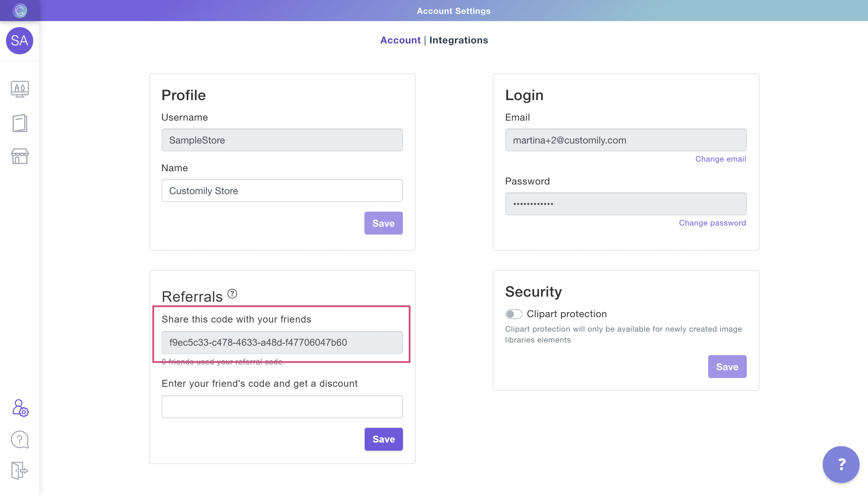Click the friend's code input field
Viewport: 868px width, 495px height.
(x=282, y=406)
